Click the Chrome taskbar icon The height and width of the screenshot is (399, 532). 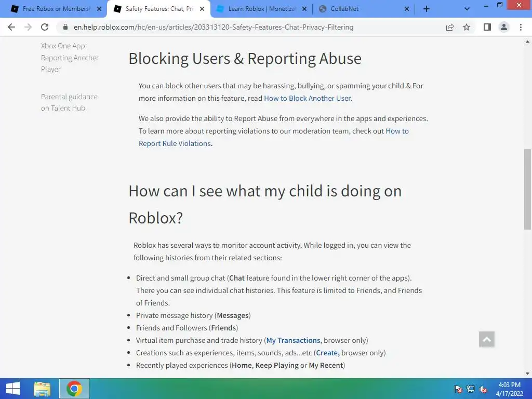click(74, 389)
